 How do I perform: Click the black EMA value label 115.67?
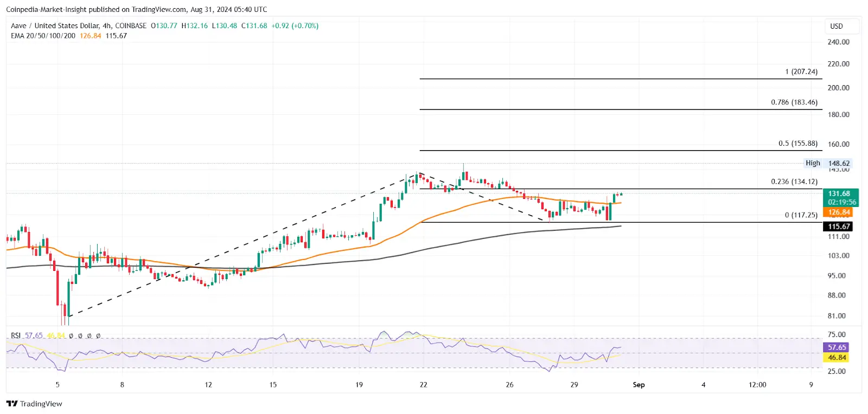coord(838,227)
